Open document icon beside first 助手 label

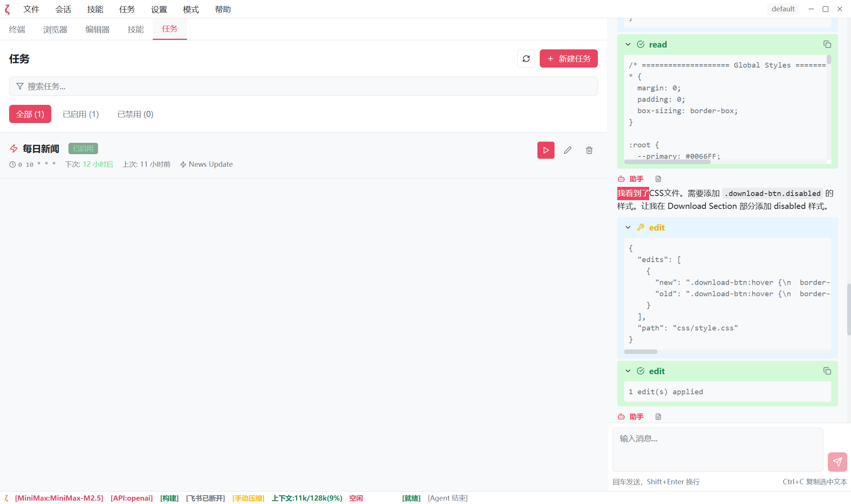pos(658,179)
